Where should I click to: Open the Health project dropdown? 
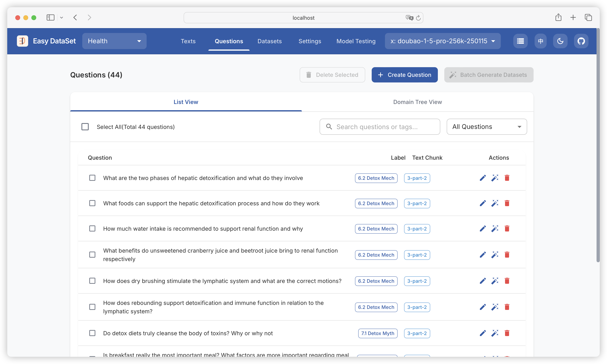pos(114,41)
